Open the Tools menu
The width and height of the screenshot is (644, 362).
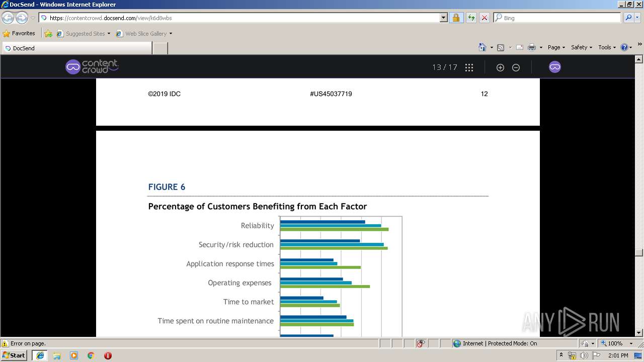point(607,47)
